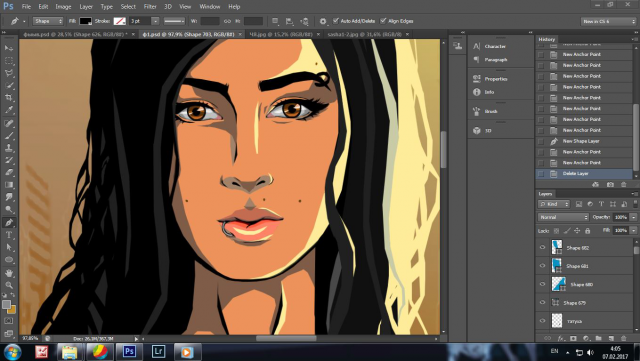Select the Move tool
640x361 pixels.
(x=9, y=48)
